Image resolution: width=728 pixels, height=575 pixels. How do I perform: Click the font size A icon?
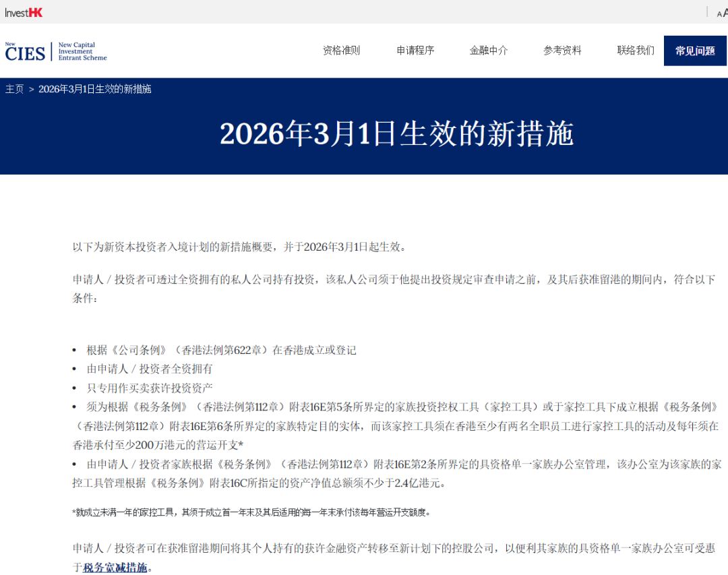pyautogui.click(x=722, y=13)
